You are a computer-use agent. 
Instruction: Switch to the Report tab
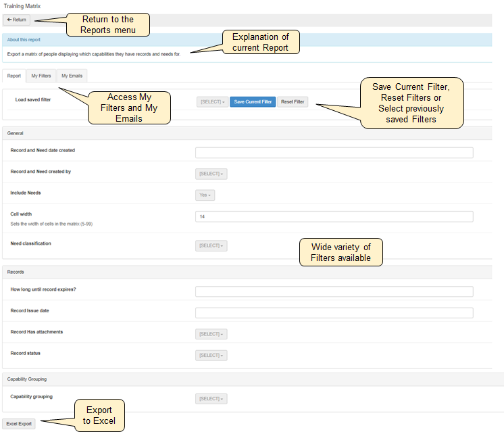click(14, 76)
